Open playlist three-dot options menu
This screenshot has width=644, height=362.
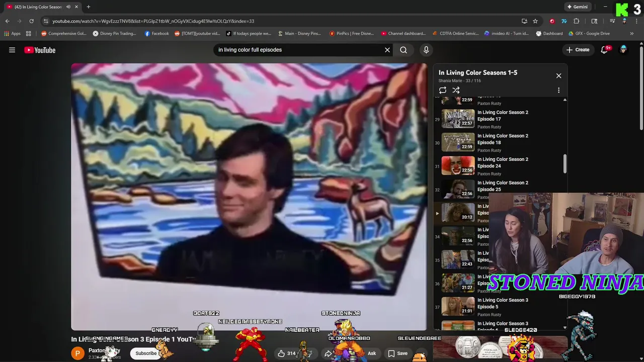558,90
